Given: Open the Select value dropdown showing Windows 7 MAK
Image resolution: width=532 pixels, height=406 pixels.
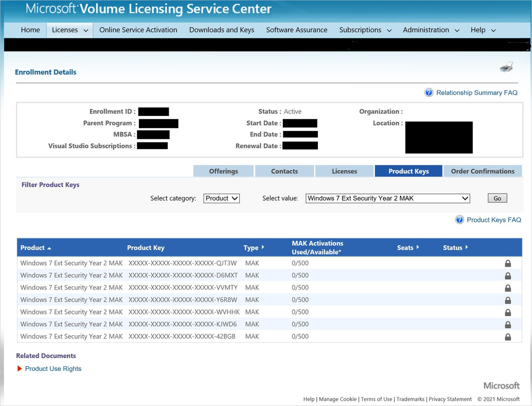Looking at the screenshot, I should 387,198.
